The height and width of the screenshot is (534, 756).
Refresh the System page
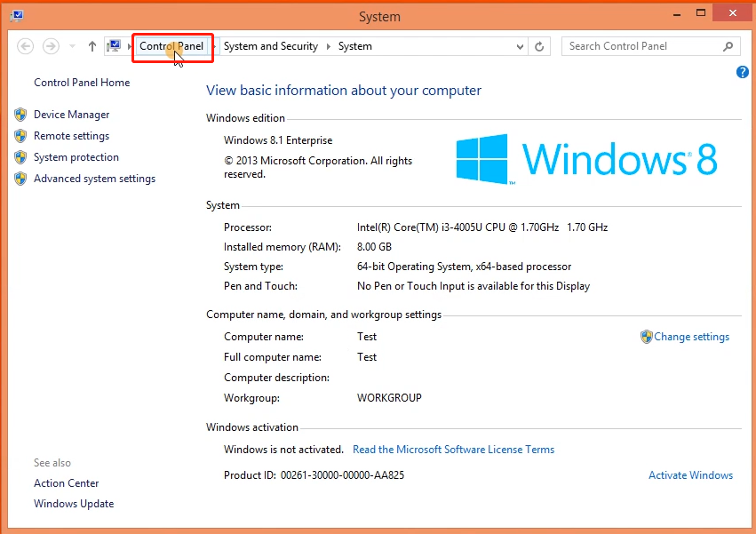pos(539,47)
